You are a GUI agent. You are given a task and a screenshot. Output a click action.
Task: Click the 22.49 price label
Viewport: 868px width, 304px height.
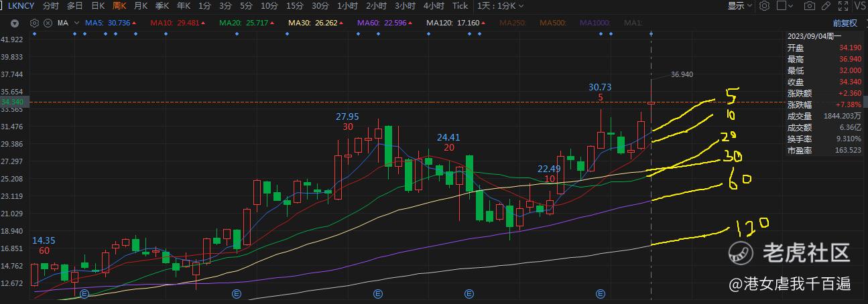549,169
